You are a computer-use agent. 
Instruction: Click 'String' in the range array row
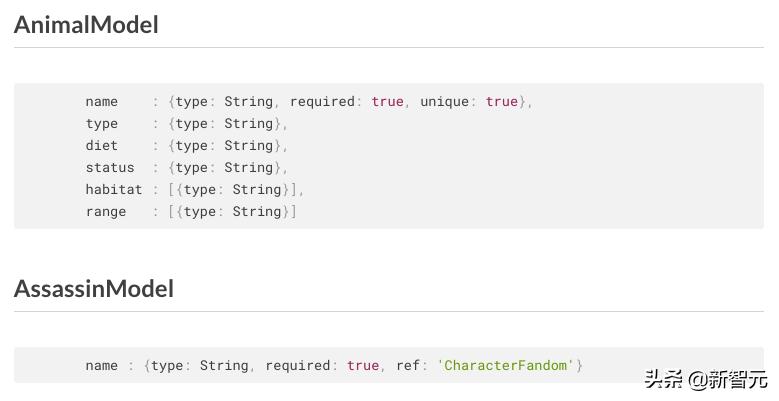[x=257, y=212]
